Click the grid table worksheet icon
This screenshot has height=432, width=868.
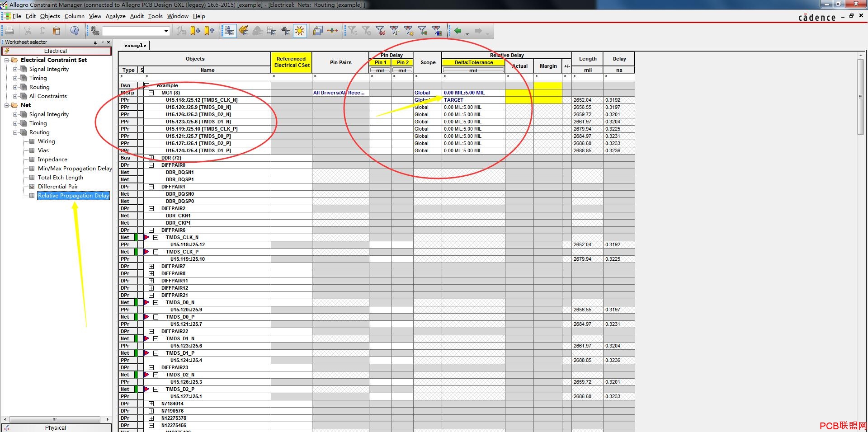click(272, 31)
